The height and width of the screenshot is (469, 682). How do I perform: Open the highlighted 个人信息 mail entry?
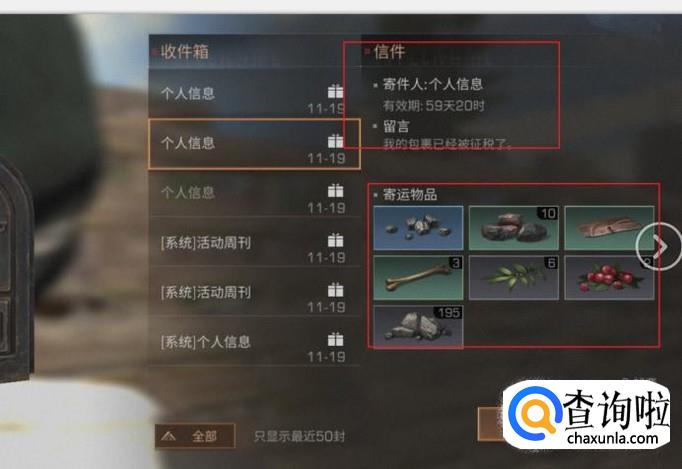(254, 144)
